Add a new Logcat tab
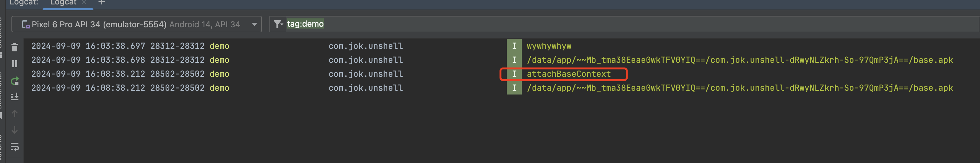980x163 pixels. click(102, 3)
